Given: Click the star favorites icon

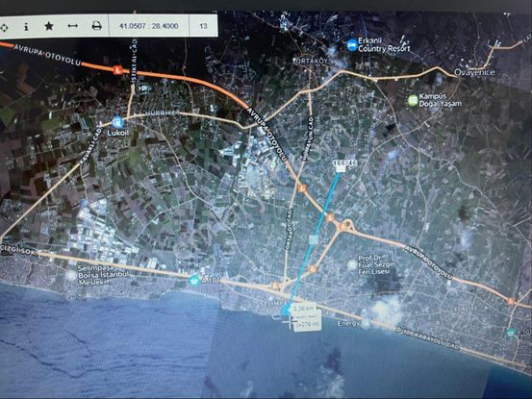Looking at the screenshot, I should 49,26.
